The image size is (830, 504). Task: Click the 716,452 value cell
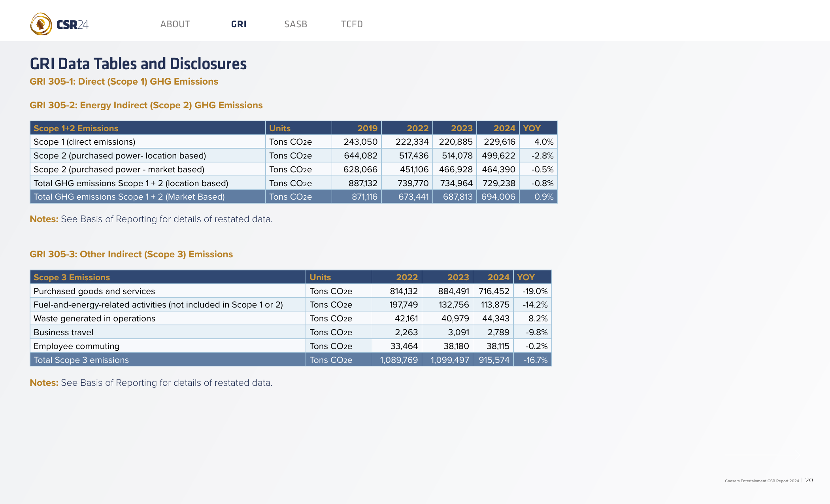pos(494,291)
